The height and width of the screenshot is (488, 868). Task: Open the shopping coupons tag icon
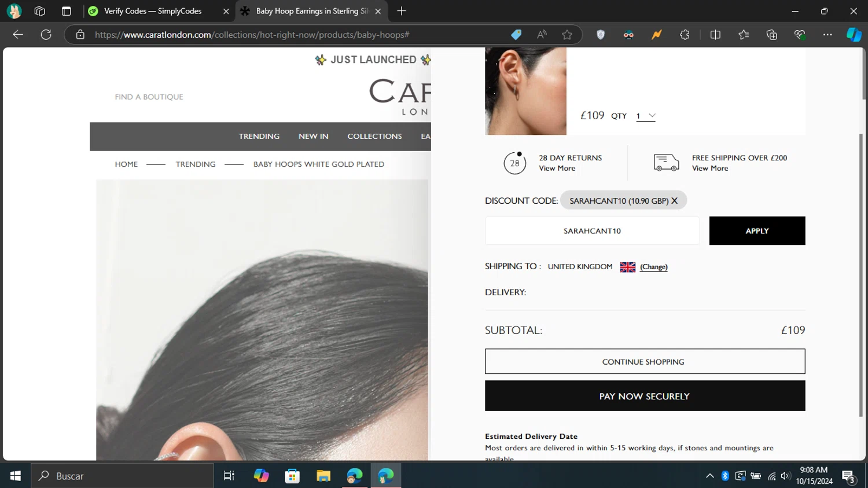(x=516, y=35)
